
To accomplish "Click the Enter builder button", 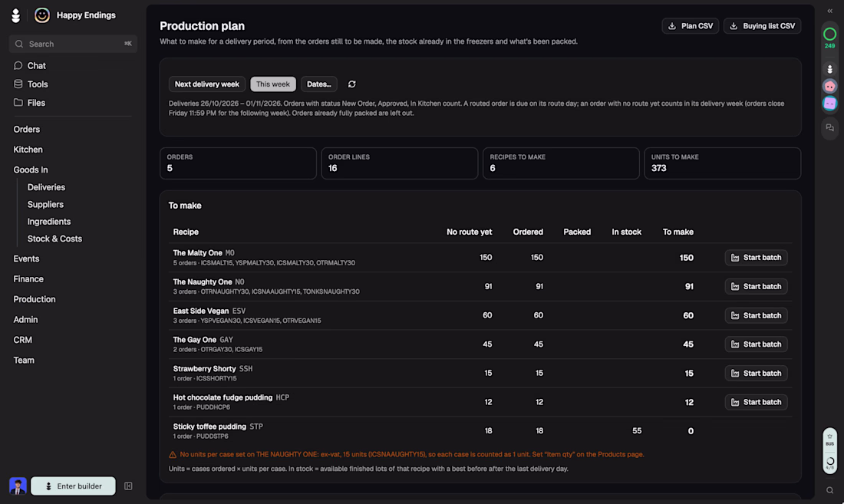I will [x=73, y=486].
